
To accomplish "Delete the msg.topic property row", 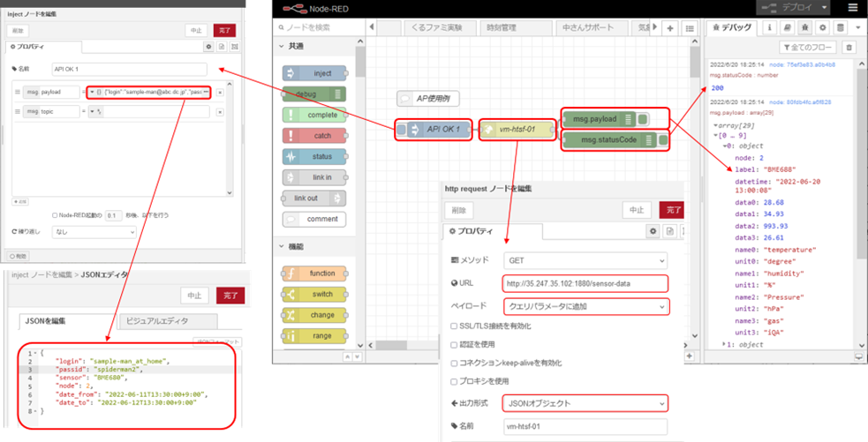I will [220, 111].
